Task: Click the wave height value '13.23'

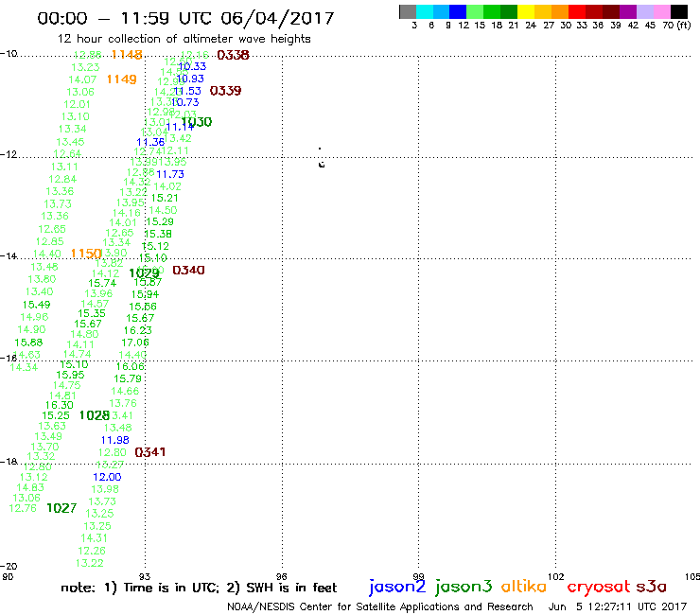Action: point(86,67)
